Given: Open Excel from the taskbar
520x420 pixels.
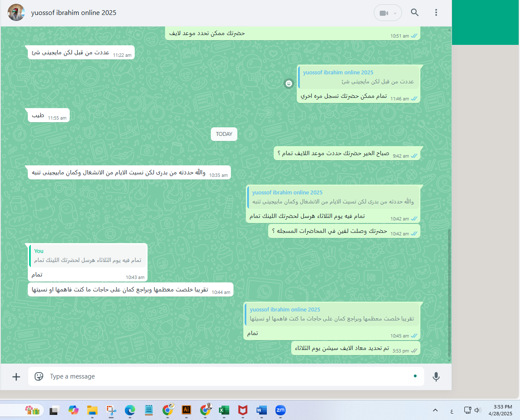Looking at the screenshot, I should [223, 411].
